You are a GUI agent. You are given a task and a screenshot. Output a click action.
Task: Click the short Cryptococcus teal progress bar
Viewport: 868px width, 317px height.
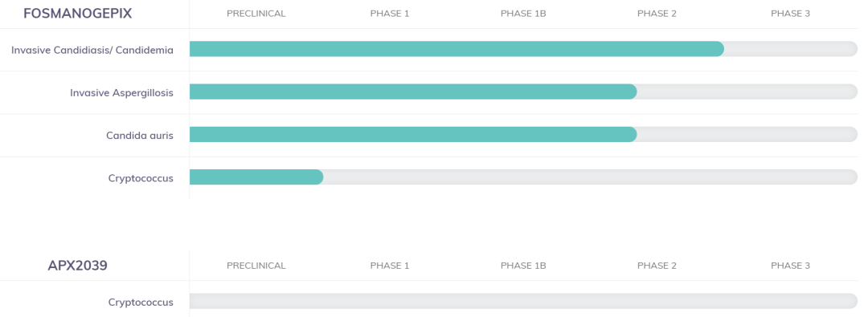tap(256, 177)
